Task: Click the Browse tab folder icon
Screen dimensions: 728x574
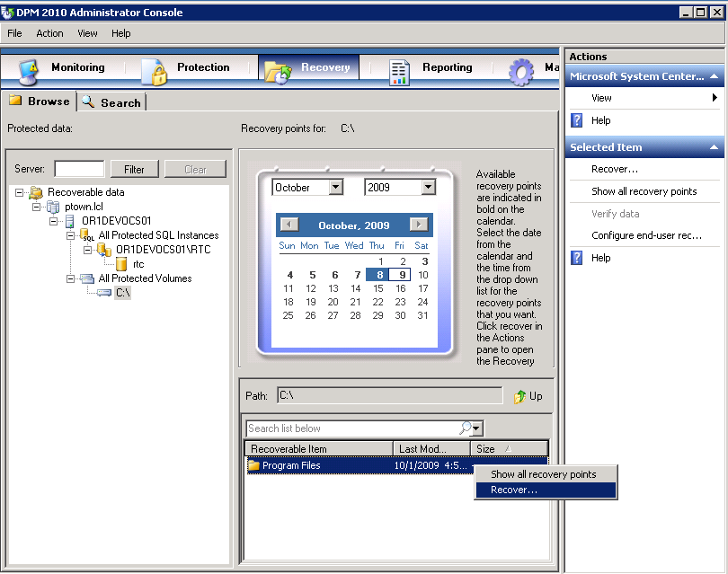Action: click(15, 101)
